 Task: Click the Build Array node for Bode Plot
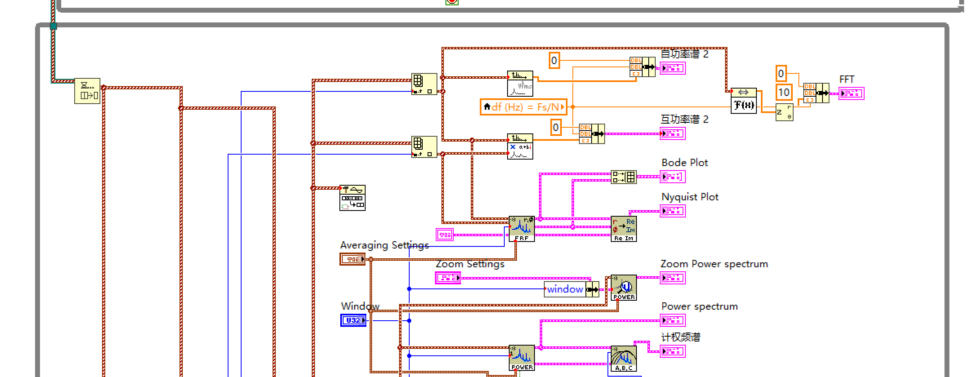[624, 177]
